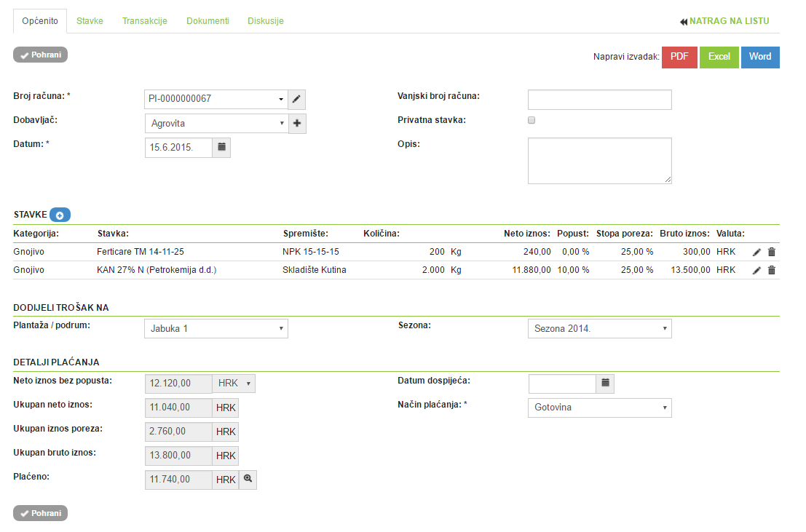
Task: Expand Način plaćanja dropdown showing Gotovina
Action: tap(599, 408)
